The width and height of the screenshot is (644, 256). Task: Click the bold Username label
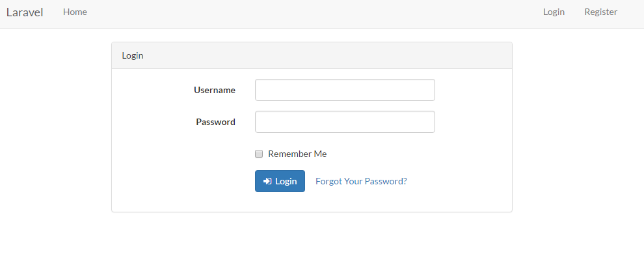[x=215, y=90]
